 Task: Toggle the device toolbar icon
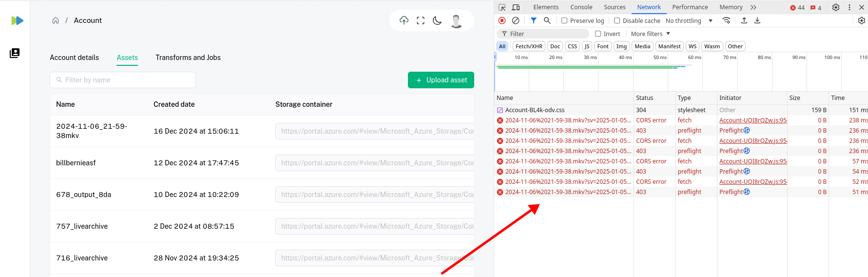[x=516, y=7]
